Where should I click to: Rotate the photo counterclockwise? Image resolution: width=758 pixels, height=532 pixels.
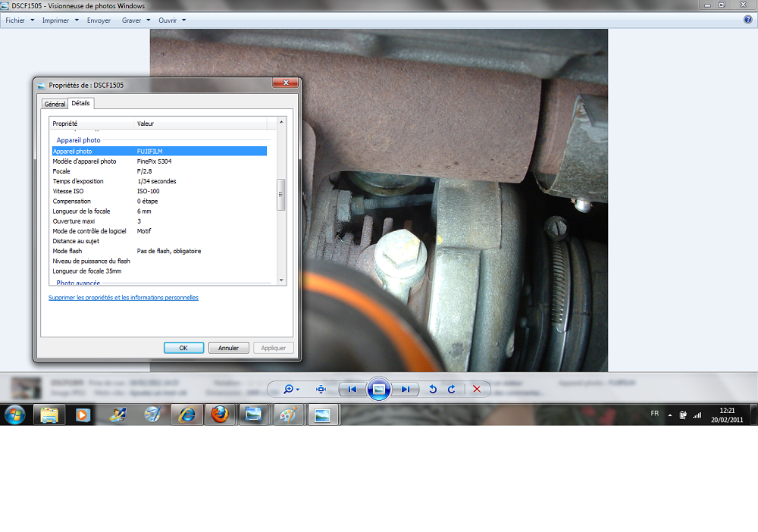click(433, 390)
